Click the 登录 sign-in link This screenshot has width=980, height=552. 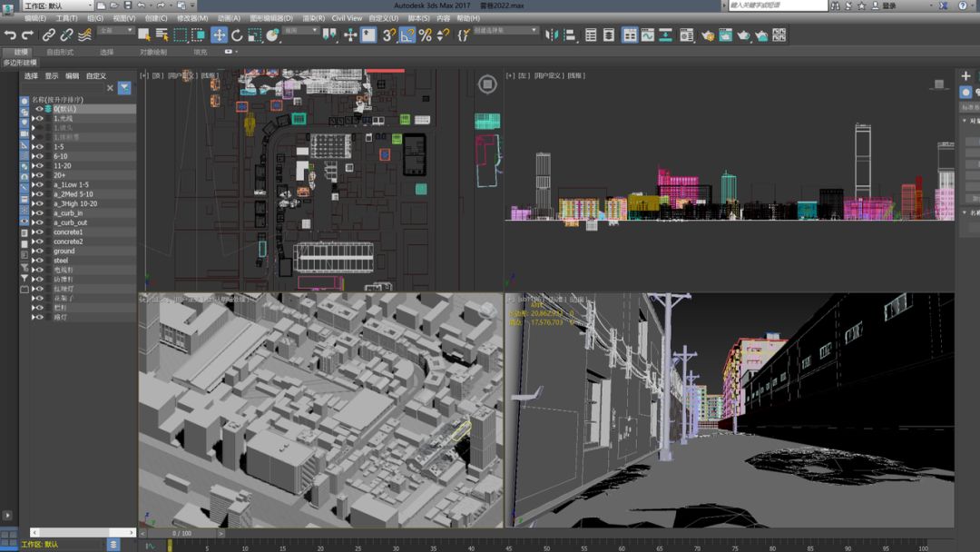(888, 5)
